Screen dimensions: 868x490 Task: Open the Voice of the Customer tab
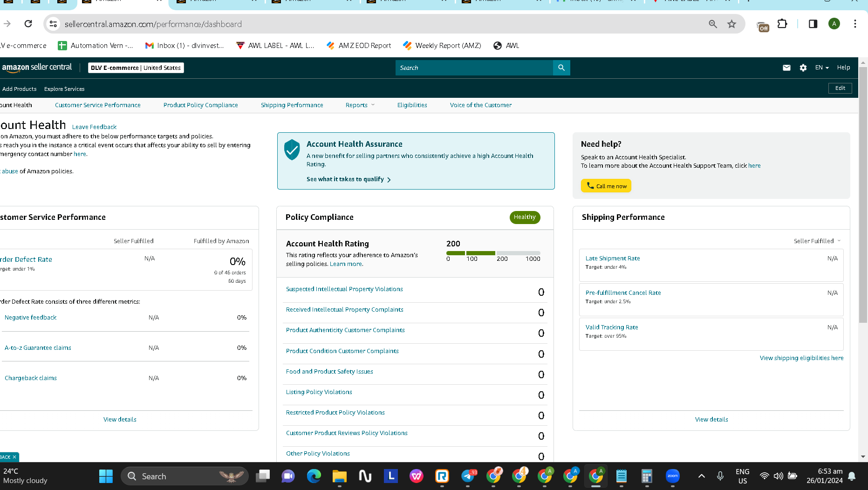[x=481, y=105]
